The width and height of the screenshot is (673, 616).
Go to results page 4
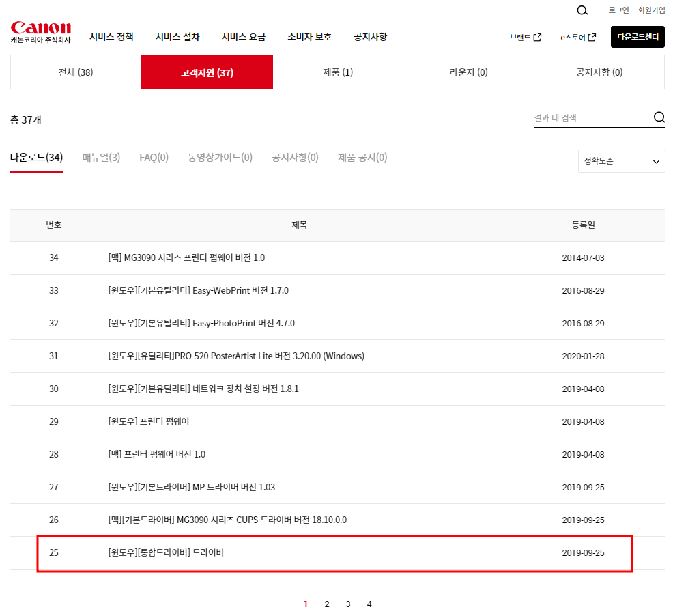[369, 604]
